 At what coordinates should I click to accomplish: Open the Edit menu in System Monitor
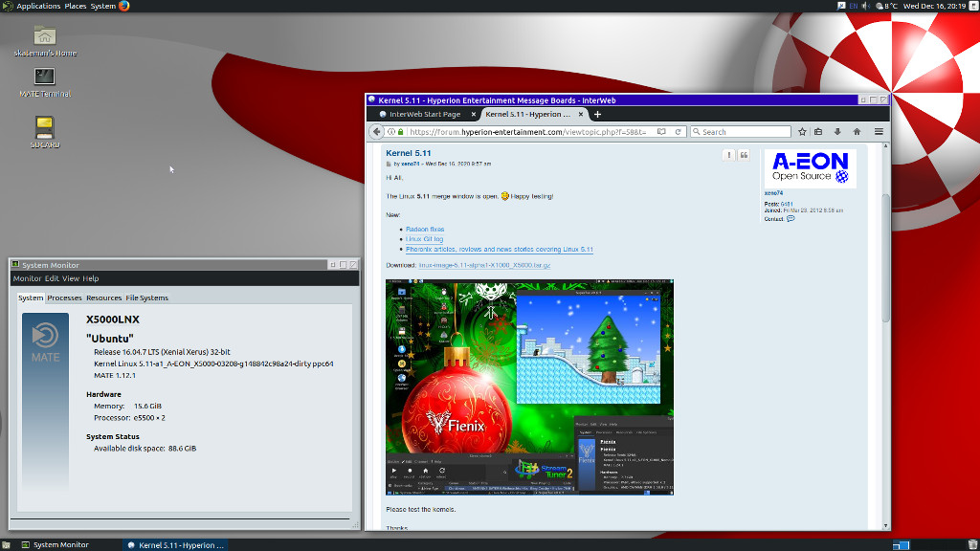coord(52,278)
